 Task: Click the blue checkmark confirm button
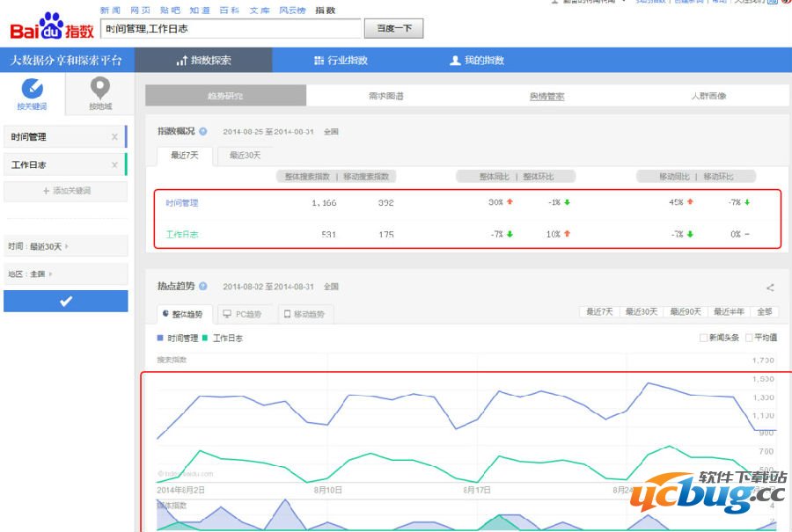pos(65,302)
